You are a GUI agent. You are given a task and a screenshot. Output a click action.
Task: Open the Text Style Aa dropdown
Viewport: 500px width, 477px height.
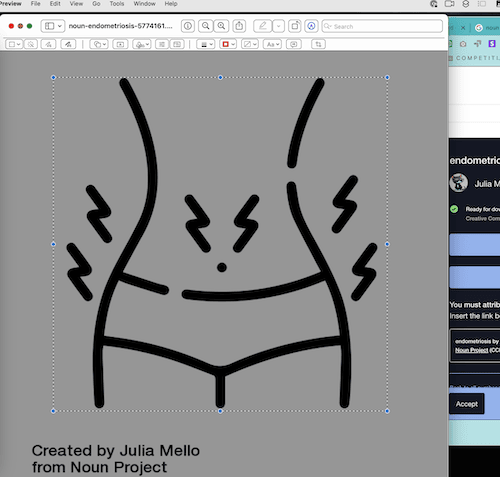click(x=272, y=44)
